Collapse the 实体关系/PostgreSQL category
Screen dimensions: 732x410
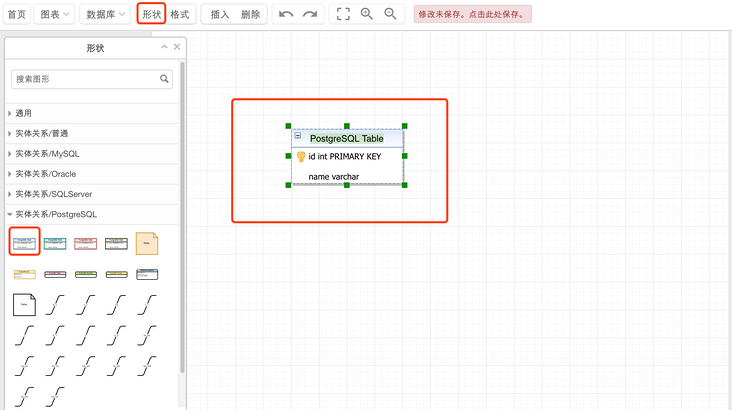click(55, 213)
